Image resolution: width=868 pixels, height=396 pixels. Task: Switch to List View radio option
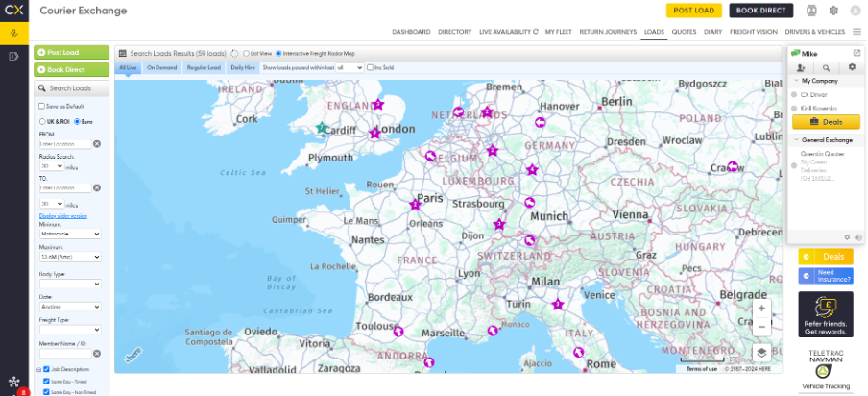coord(246,54)
